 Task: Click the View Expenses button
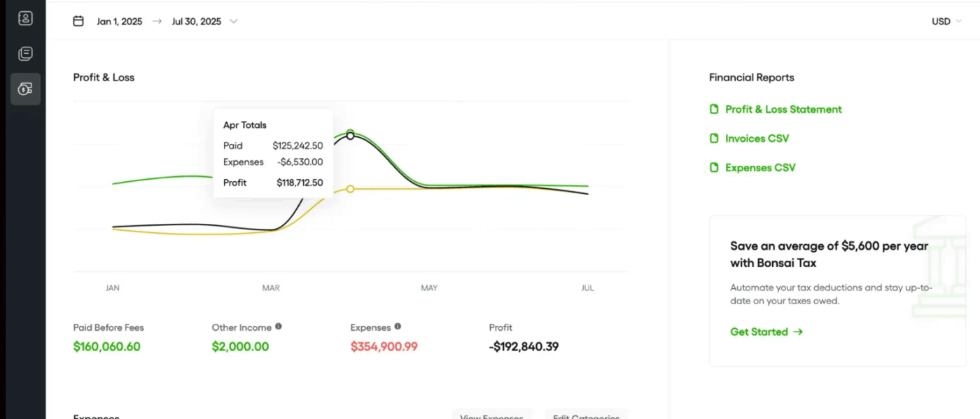491,414
